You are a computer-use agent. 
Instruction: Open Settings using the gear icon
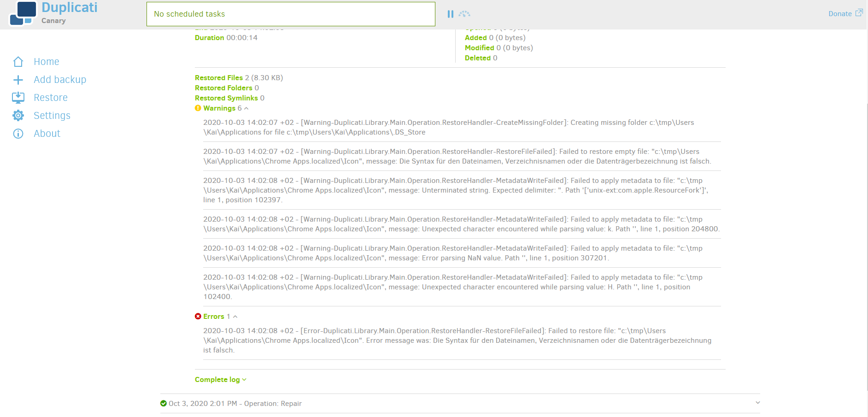(18, 115)
